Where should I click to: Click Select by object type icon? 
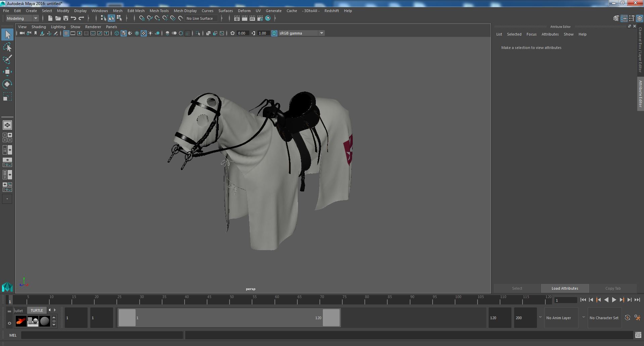coord(111,18)
